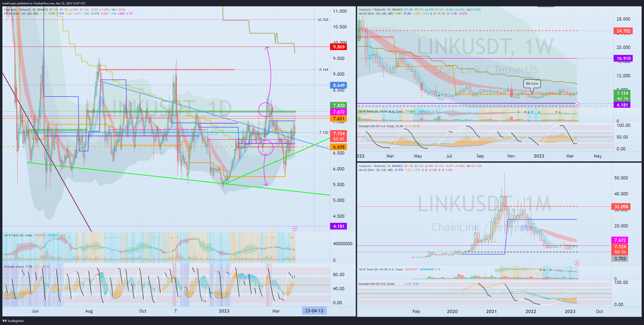Click the lightning event icon on the weekly chart
The image size is (644, 325).
[577, 105]
